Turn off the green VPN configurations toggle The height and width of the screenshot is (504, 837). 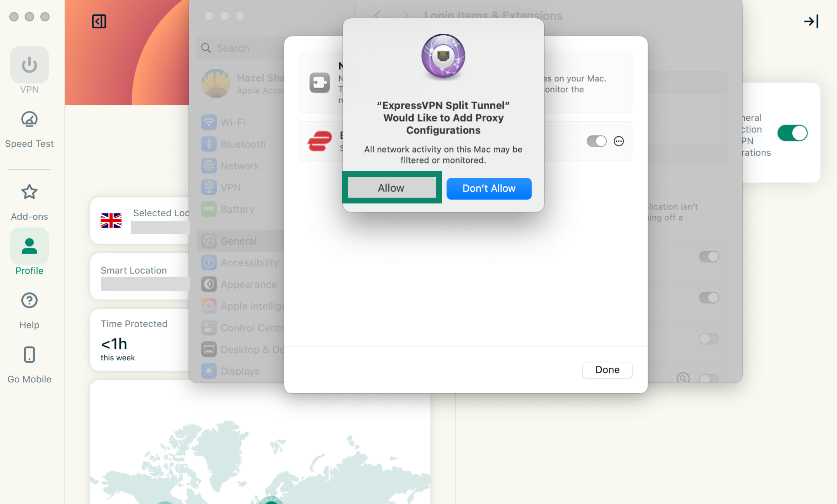(792, 133)
